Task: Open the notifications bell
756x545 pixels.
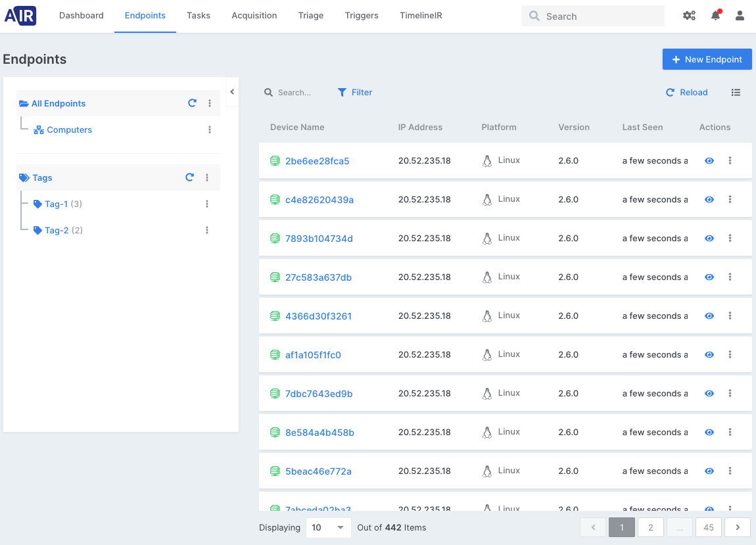Action: pos(715,16)
